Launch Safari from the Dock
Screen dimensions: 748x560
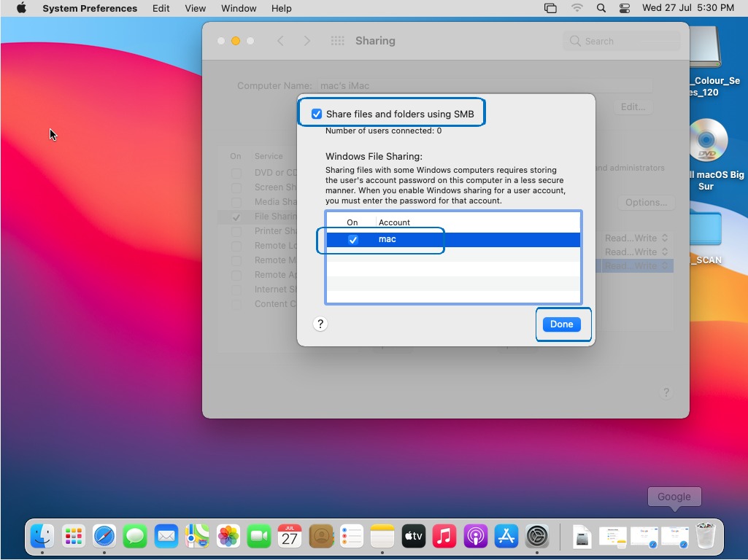pyautogui.click(x=104, y=537)
